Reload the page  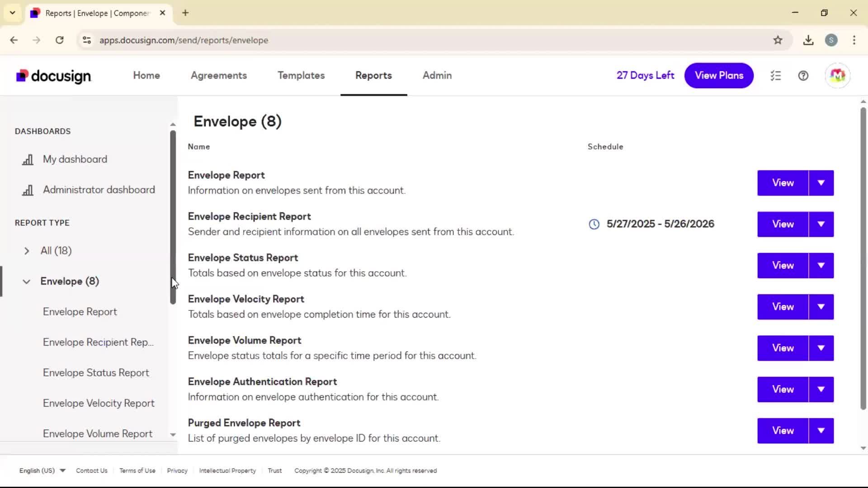click(60, 40)
